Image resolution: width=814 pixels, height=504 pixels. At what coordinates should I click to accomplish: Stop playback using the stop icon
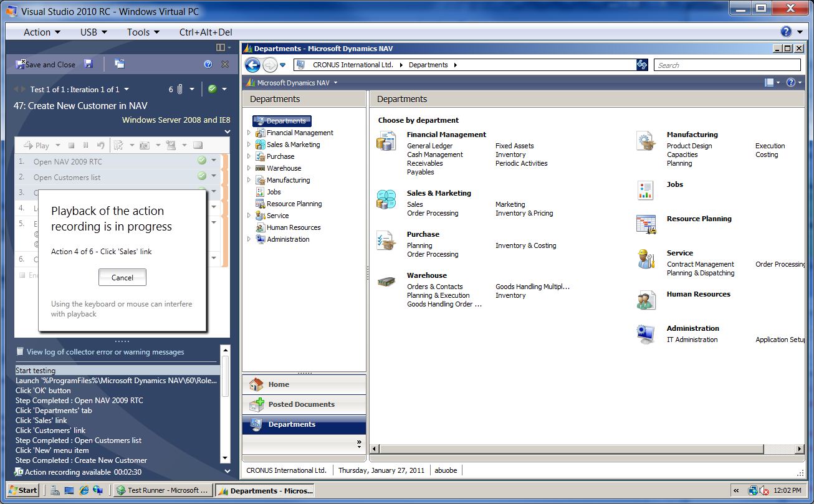tap(72, 145)
